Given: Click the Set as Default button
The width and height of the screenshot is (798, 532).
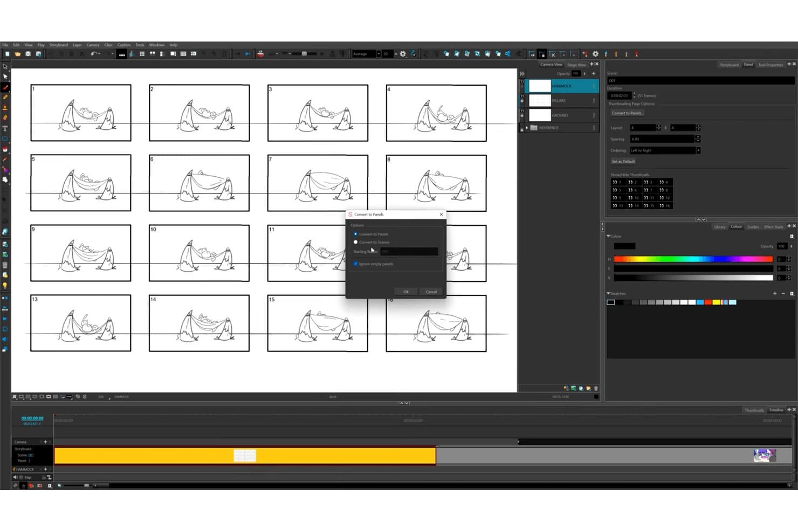Looking at the screenshot, I should coord(623,161).
